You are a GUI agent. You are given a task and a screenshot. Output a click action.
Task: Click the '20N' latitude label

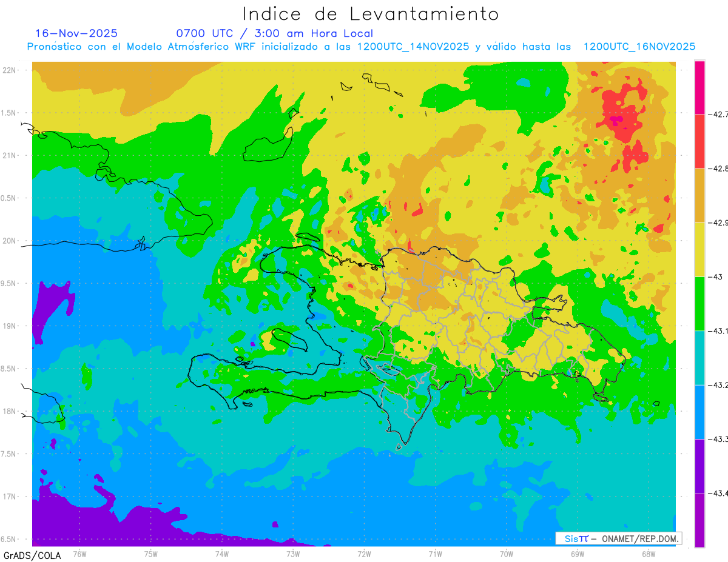coord(10,241)
